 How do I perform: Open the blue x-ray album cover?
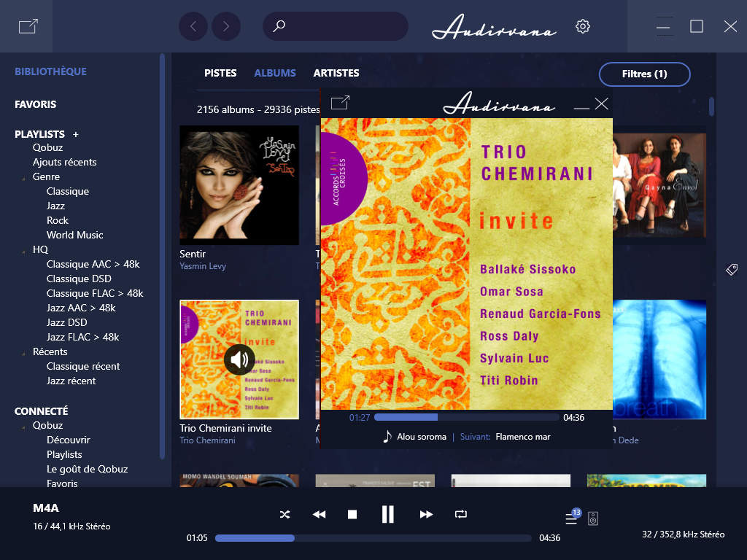659,359
